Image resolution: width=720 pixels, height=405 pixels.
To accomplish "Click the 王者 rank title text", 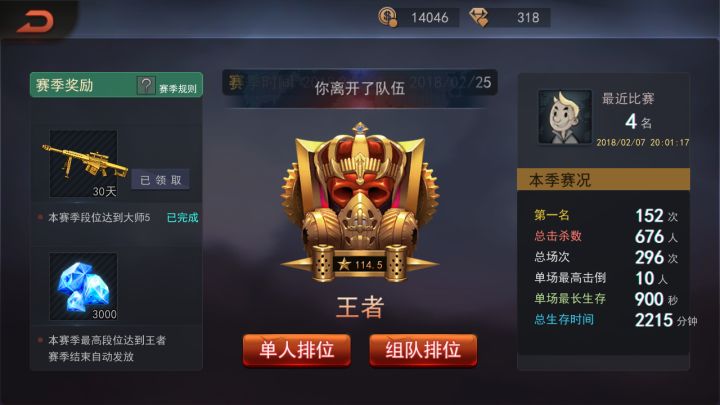I will (x=360, y=307).
